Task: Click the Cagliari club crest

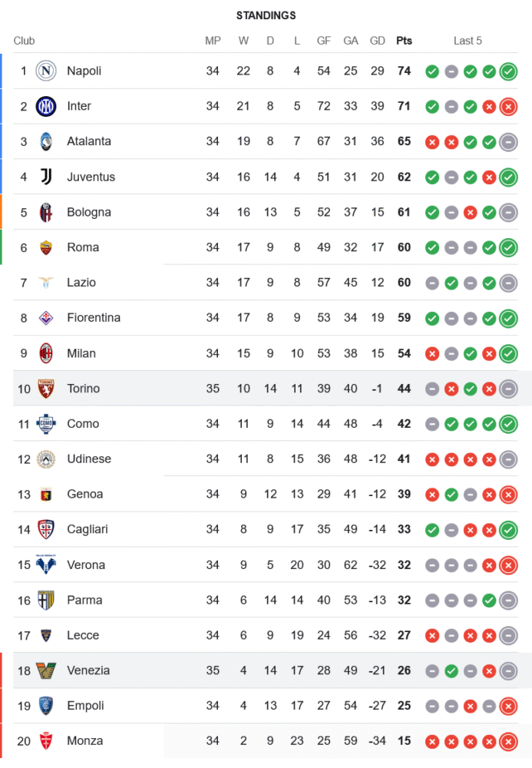Action: pos(46,529)
